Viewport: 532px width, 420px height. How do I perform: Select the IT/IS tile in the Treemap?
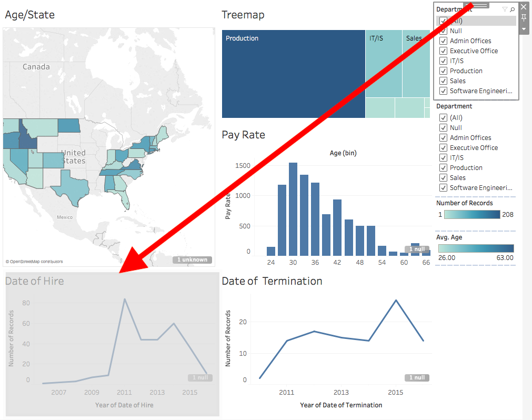click(384, 64)
